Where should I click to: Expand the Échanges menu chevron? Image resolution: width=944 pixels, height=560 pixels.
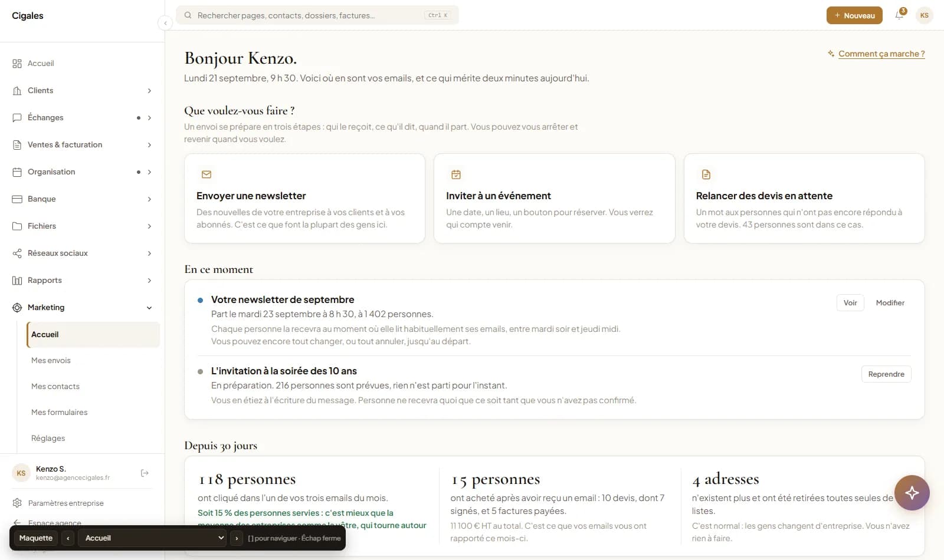point(149,118)
